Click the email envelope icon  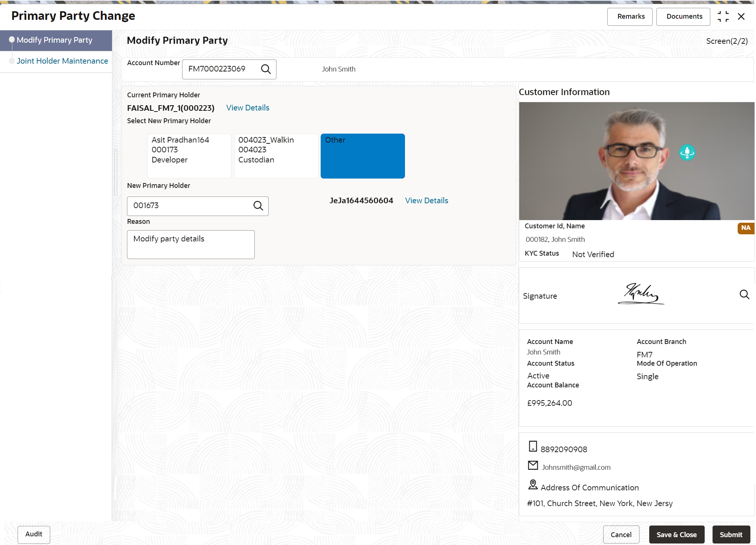pos(533,465)
